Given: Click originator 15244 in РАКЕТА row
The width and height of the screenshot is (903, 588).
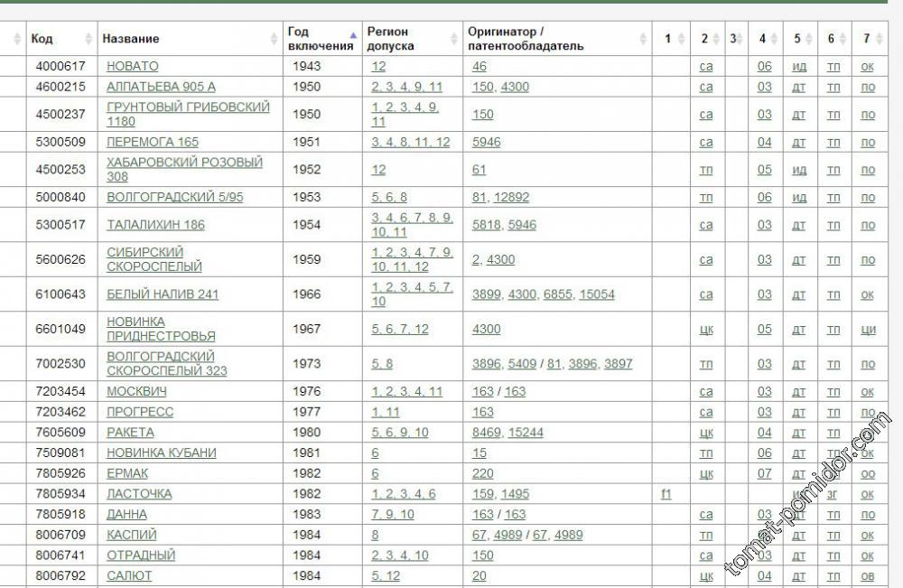Looking at the screenshot, I should point(526,433).
